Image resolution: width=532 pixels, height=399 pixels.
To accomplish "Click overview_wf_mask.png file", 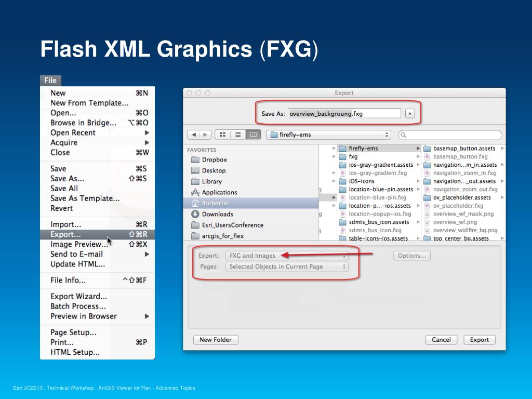I will click(464, 214).
